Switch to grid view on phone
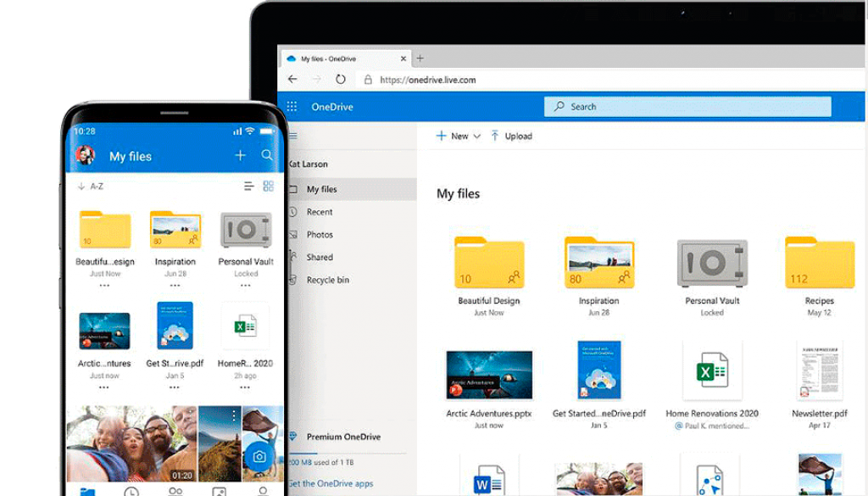This screenshot has height=496, width=868. (269, 186)
